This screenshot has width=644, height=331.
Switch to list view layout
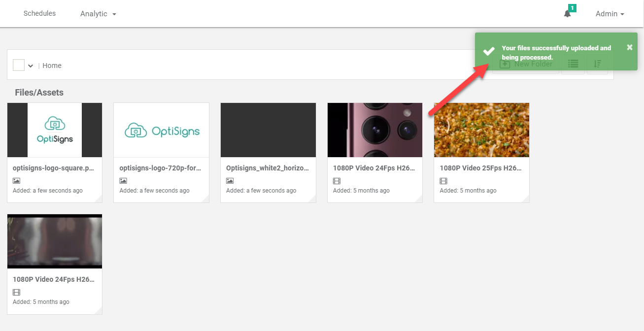point(573,64)
